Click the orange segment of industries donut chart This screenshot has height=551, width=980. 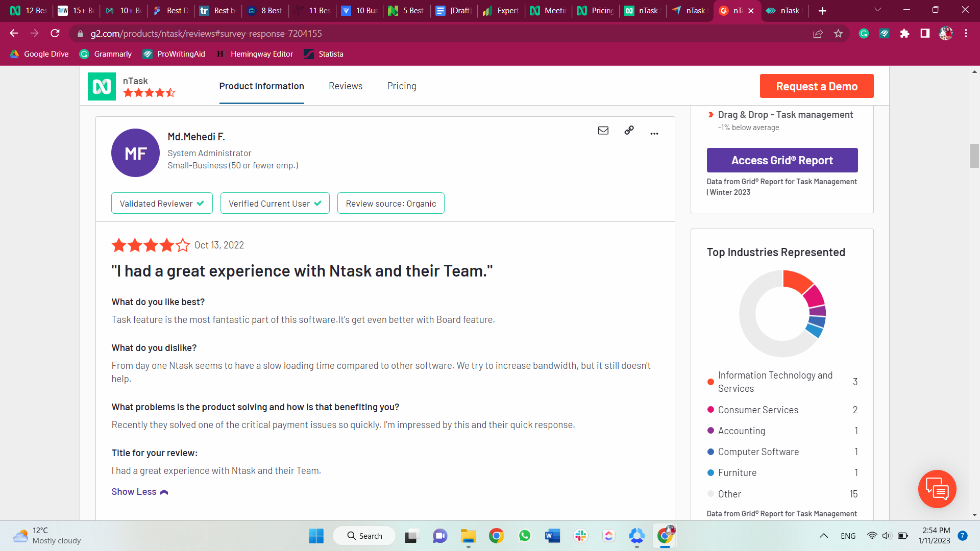click(x=796, y=281)
